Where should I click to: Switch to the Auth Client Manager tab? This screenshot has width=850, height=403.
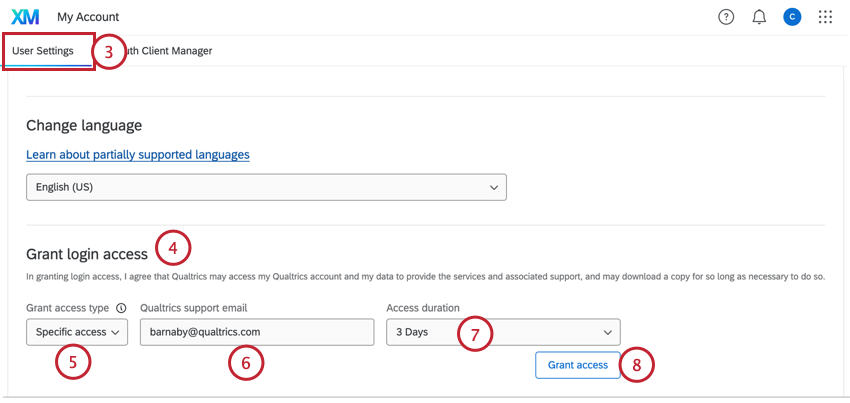(x=170, y=51)
